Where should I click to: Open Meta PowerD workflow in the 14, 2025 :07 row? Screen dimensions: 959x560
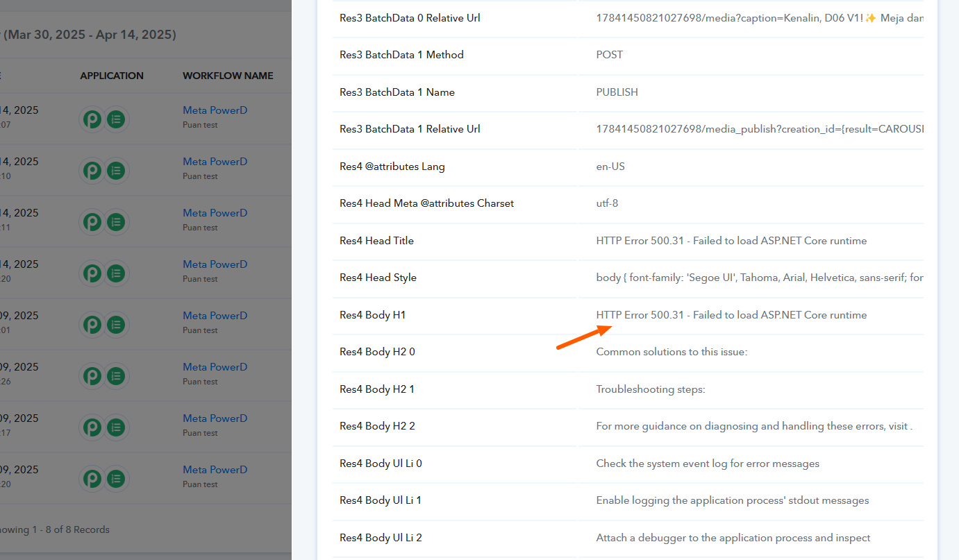[x=215, y=110]
